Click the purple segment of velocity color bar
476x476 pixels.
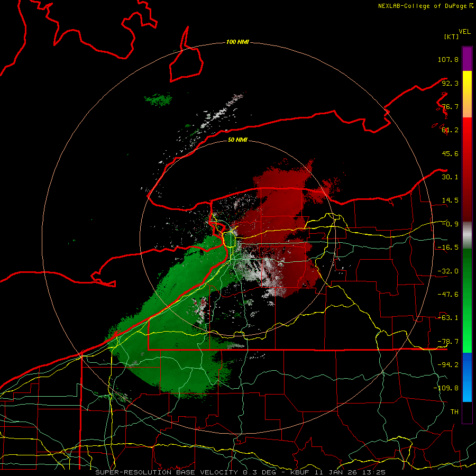click(467, 59)
